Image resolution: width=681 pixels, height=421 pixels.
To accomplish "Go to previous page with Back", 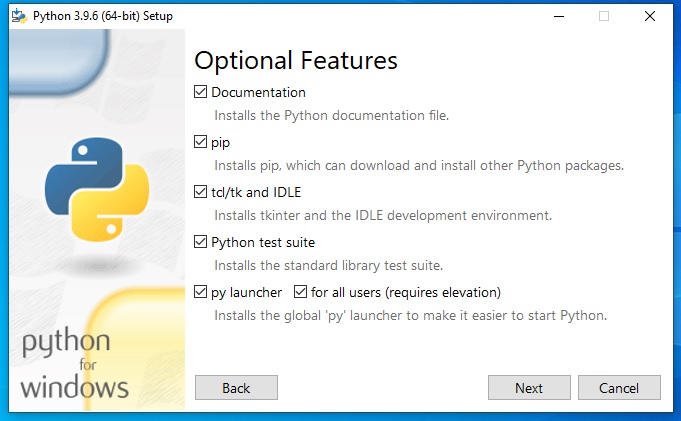I will (x=236, y=388).
